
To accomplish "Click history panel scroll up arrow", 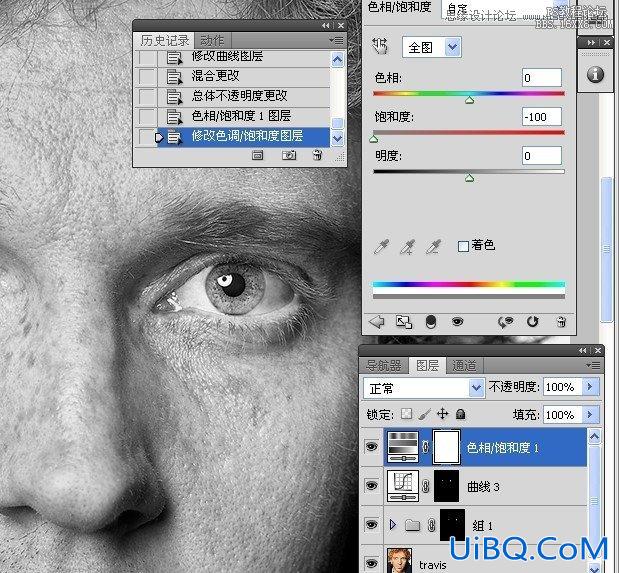I will coord(338,60).
